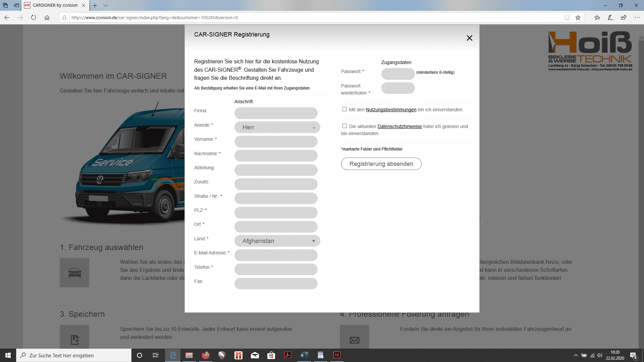Click Registrierung absenden button
Viewport: 644px width, 362px height.
pos(381,164)
